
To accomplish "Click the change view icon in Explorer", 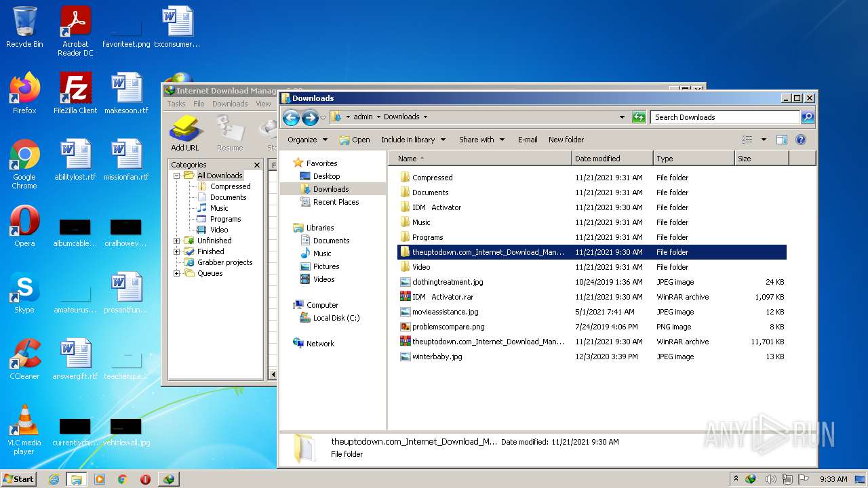I will [747, 140].
